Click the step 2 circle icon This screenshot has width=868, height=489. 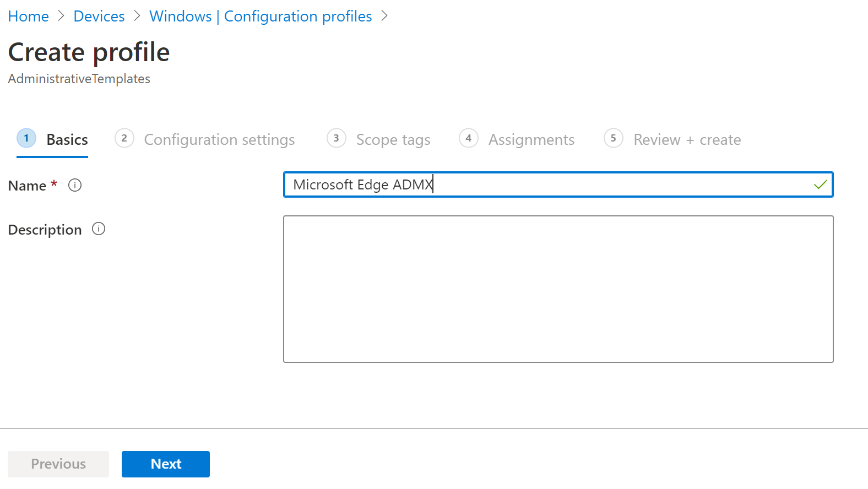pos(124,138)
